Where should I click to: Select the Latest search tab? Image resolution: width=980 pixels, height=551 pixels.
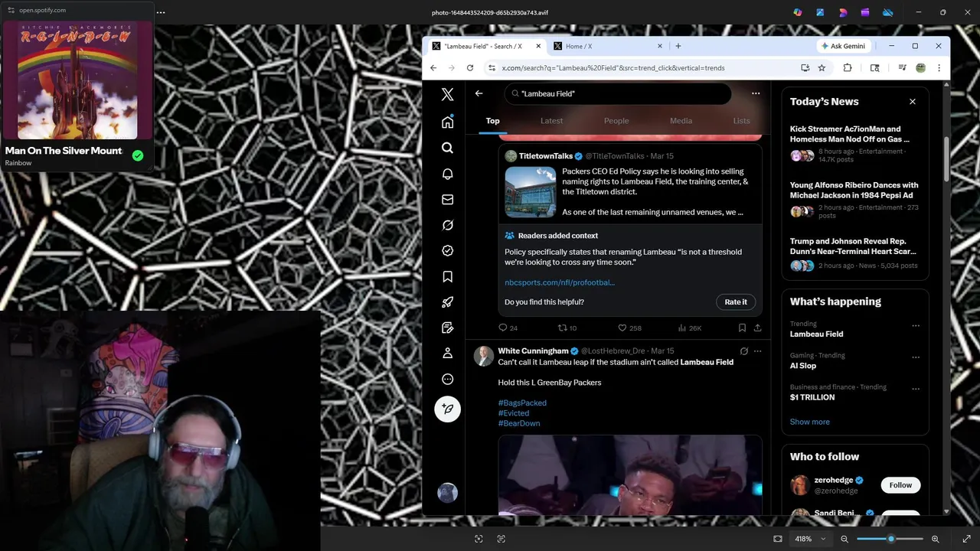click(551, 121)
